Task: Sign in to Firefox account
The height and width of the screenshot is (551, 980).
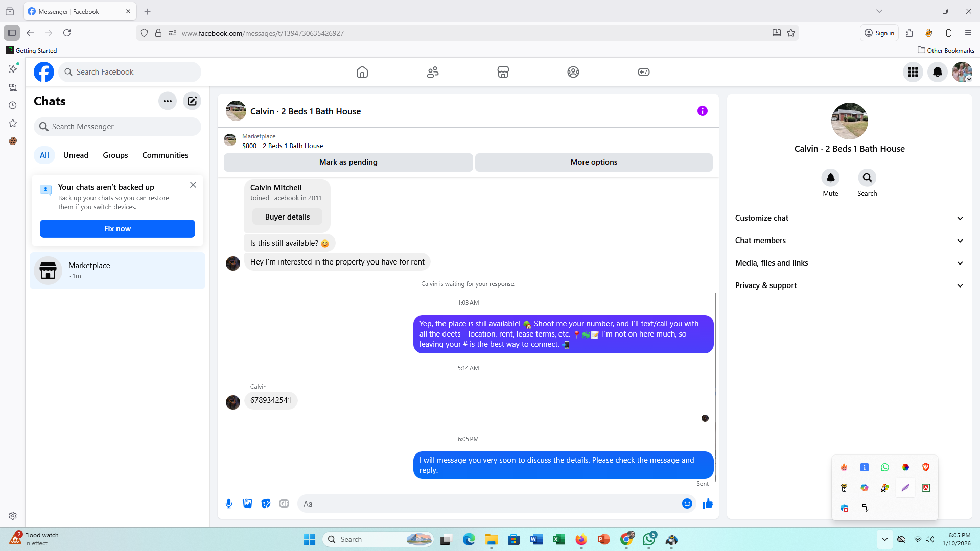Action: click(879, 33)
